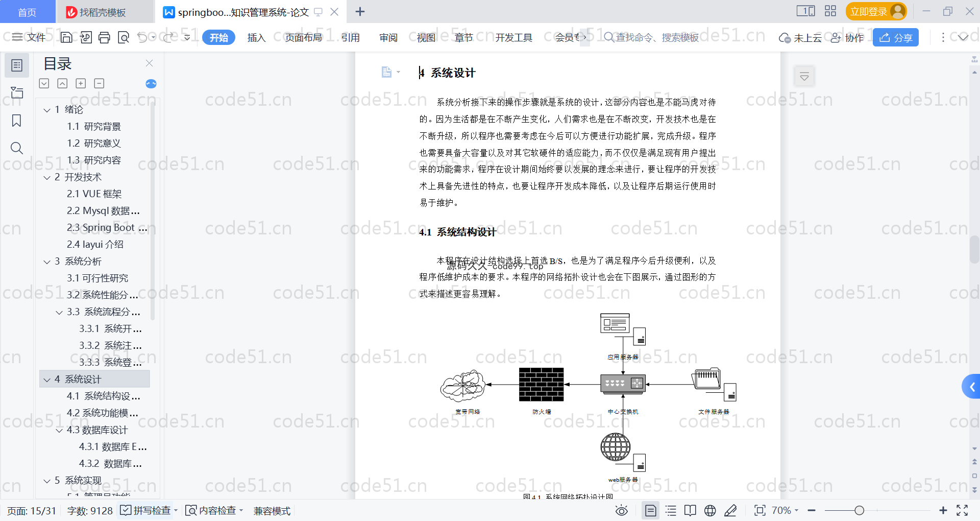Switch to the 插入 ribbon tab
The width and height of the screenshot is (980, 521).
(256, 37)
